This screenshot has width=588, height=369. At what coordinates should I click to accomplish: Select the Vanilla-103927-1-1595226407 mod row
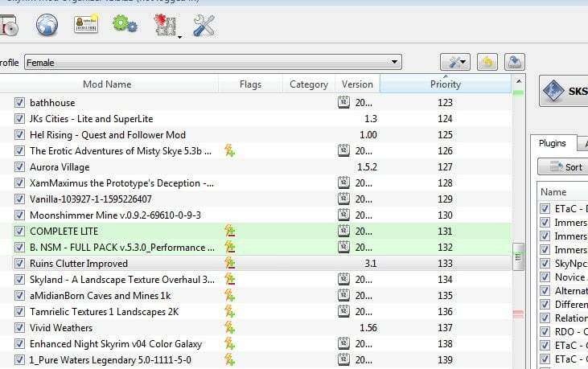(x=261, y=199)
